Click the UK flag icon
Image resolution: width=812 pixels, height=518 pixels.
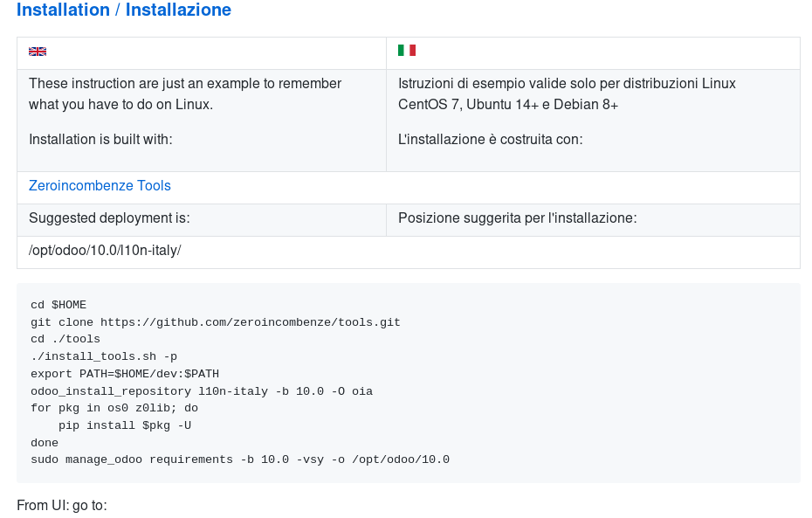(x=38, y=52)
